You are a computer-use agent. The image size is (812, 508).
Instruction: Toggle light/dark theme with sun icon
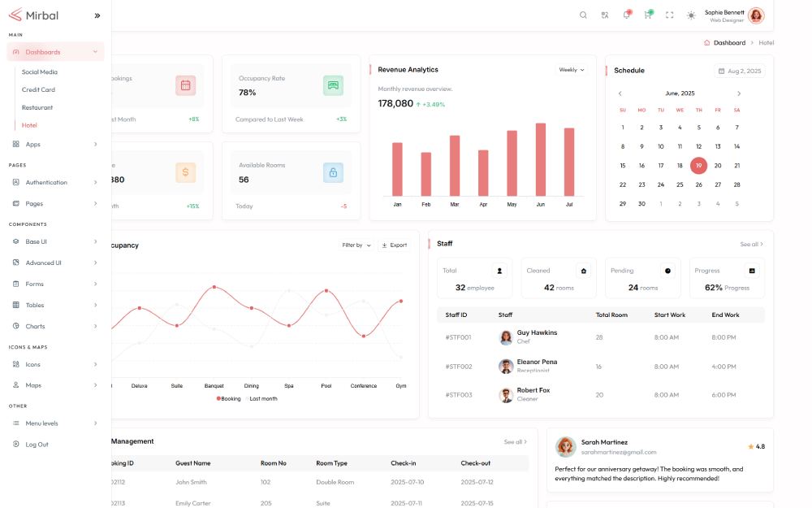click(x=691, y=15)
